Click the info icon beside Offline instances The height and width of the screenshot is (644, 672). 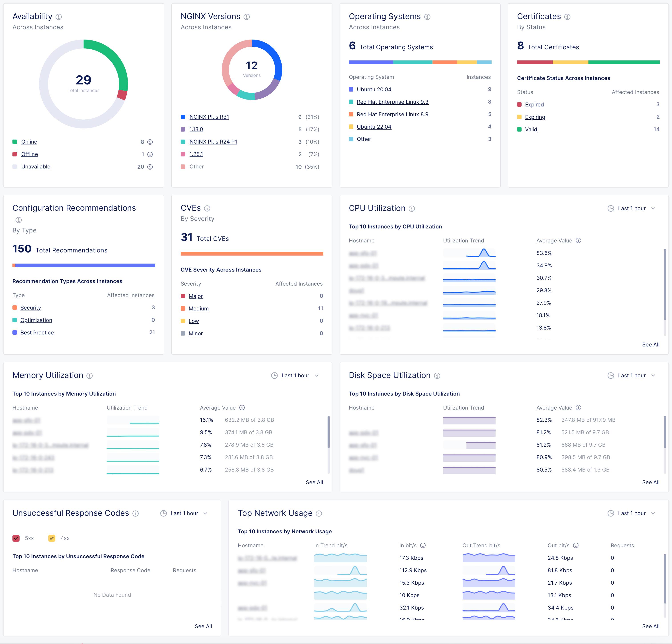[150, 154]
